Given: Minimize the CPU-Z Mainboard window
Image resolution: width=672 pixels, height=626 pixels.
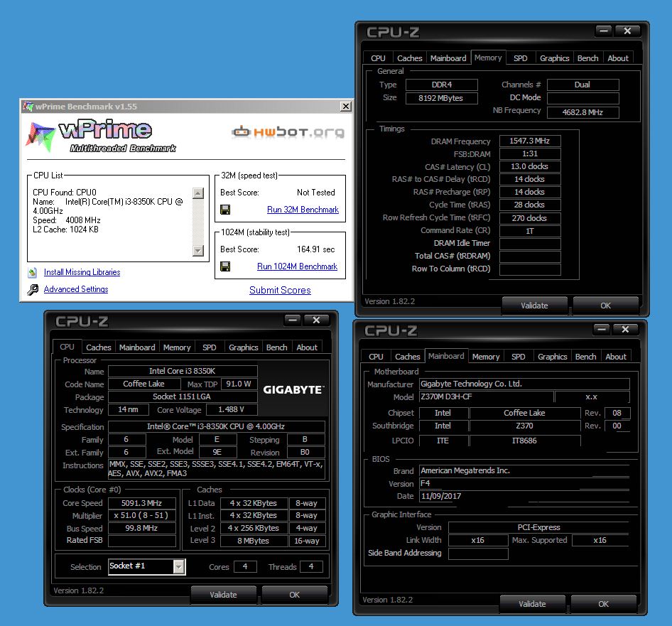Looking at the screenshot, I should click(602, 329).
